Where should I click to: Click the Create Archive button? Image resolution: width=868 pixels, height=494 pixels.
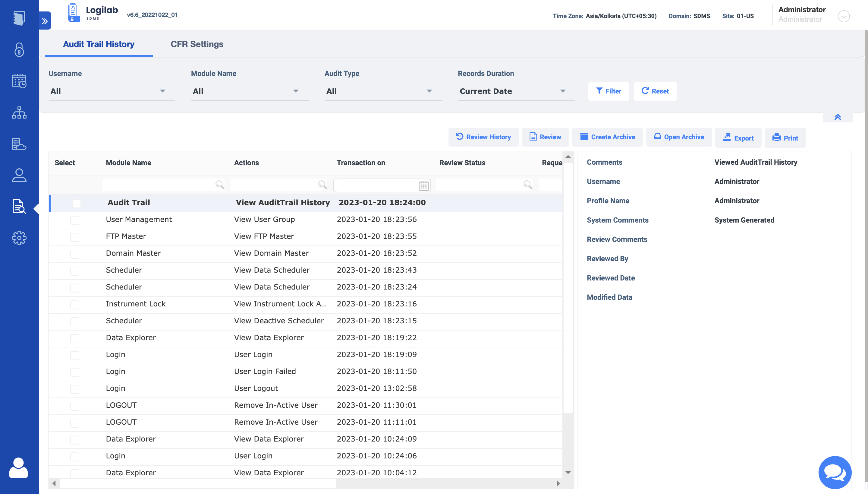point(607,137)
